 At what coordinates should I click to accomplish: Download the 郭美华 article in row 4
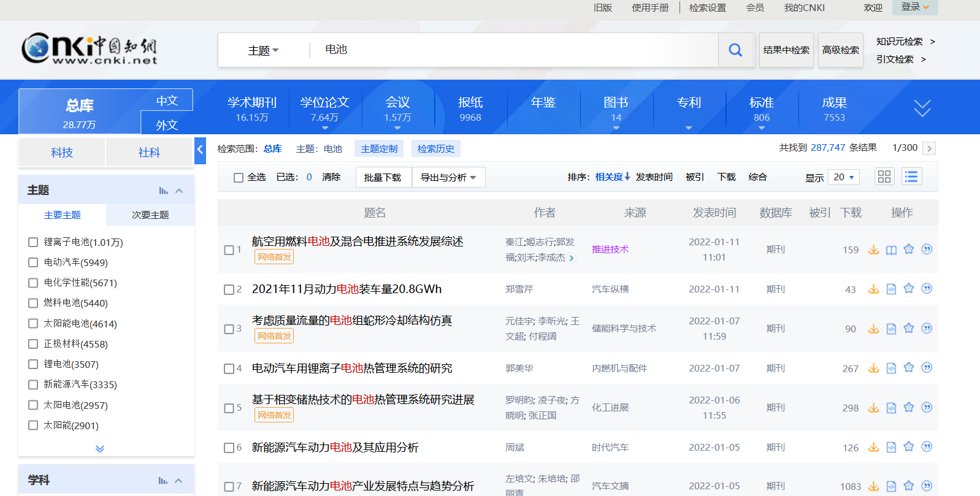873,368
